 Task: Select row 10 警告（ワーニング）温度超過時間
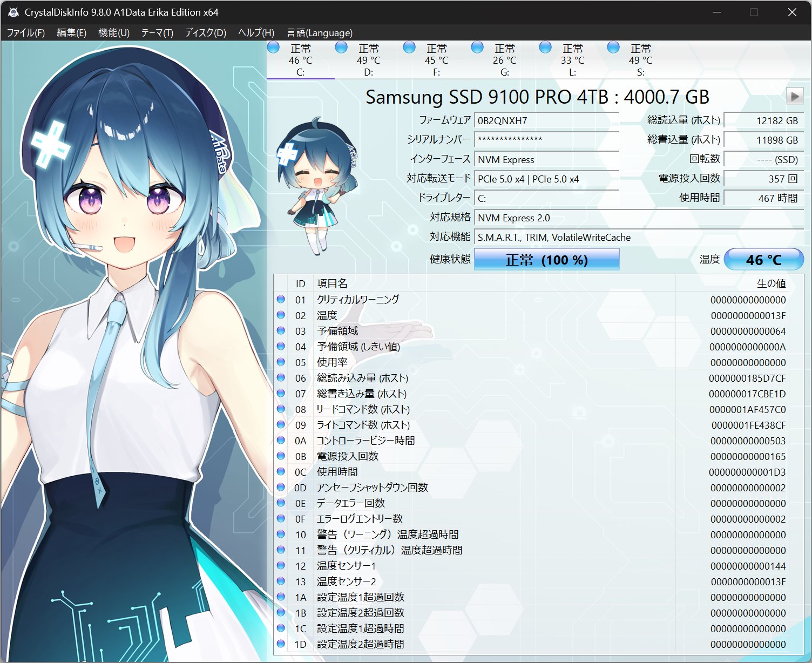[531, 535]
